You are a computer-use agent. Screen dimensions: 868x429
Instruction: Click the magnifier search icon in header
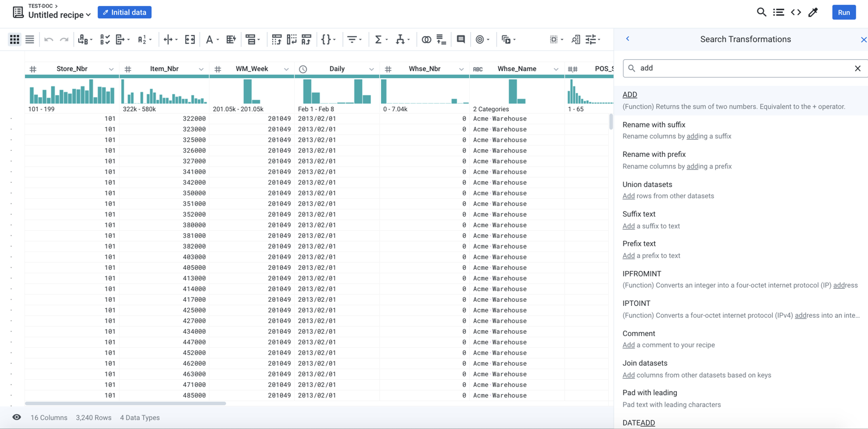click(x=761, y=12)
